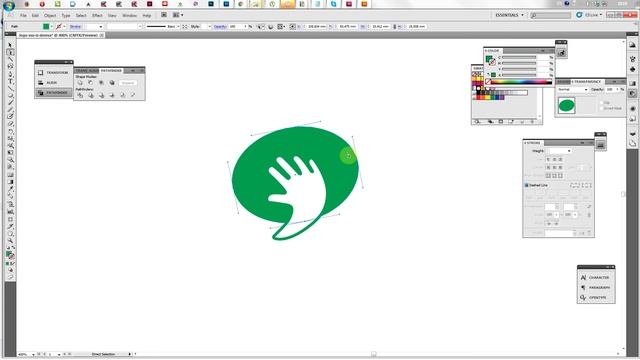Open the zoom level dropdown in status bar
This screenshot has height=360, width=640.
pos(33,354)
